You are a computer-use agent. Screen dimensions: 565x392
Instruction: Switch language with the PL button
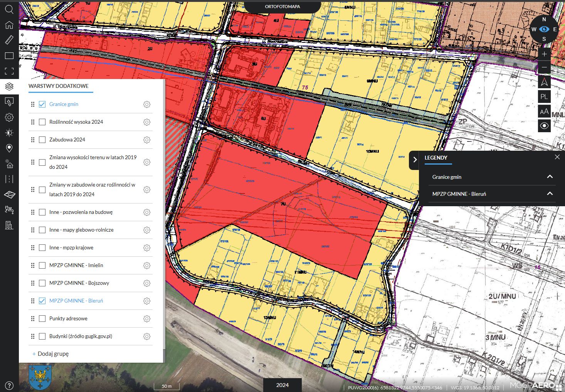pyautogui.click(x=544, y=97)
